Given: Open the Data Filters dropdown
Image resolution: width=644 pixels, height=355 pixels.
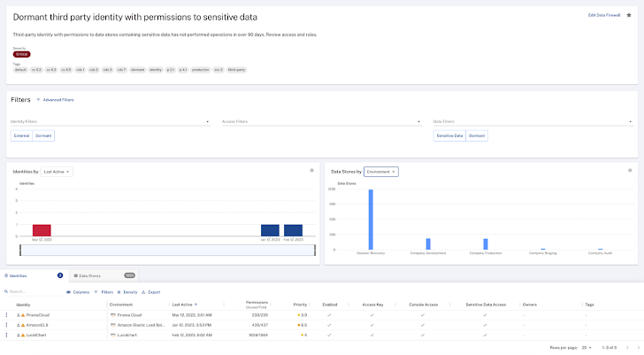Looking at the screenshot, I should coord(533,121).
